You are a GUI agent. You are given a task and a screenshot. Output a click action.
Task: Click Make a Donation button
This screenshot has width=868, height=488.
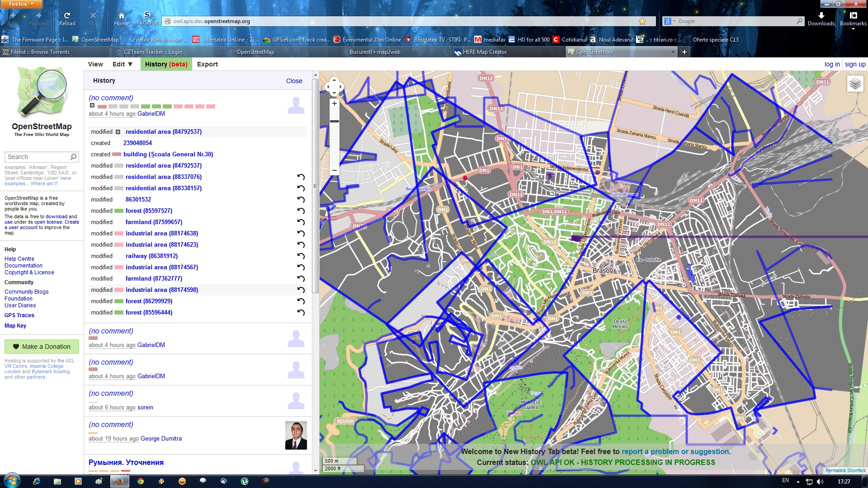[42, 347]
